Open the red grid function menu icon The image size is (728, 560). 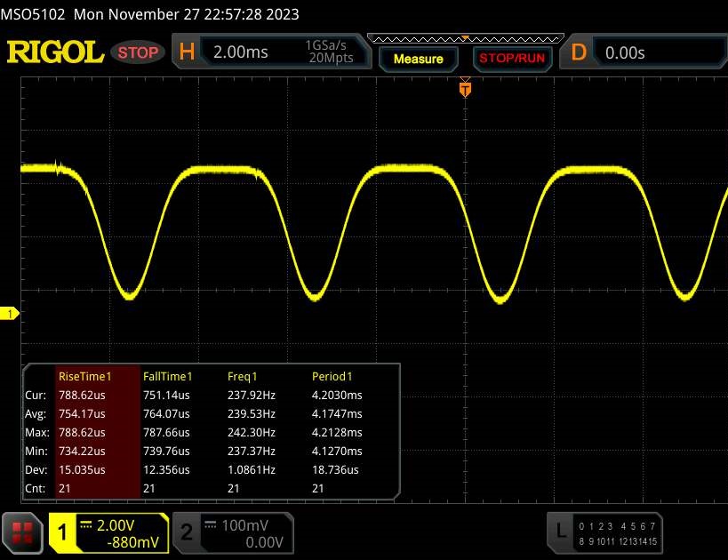(x=22, y=533)
